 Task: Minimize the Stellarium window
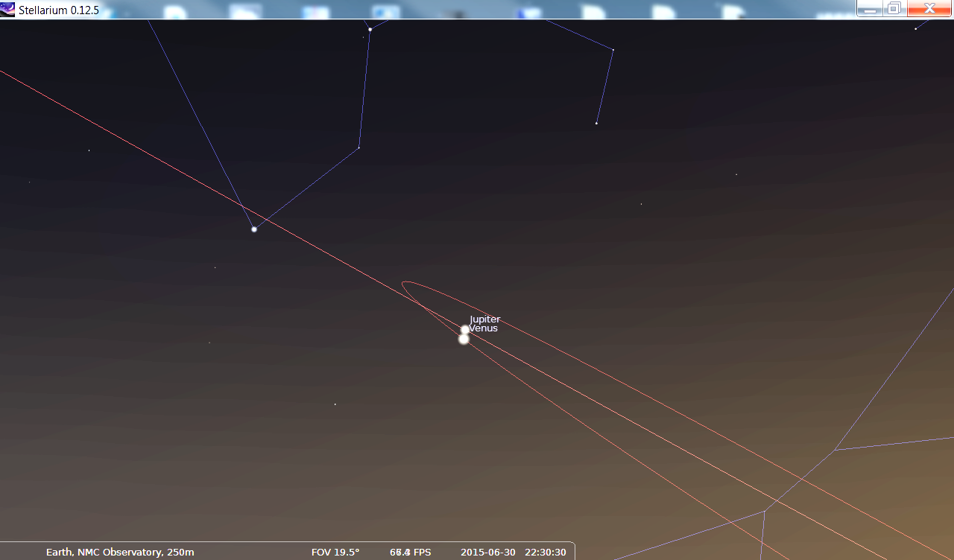pyautogui.click(x=869, y=9)
